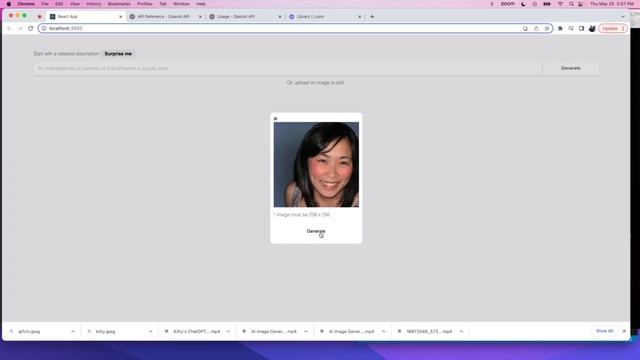Go back using the browser back arrow

pyautogui.click(x=9, y=29)
